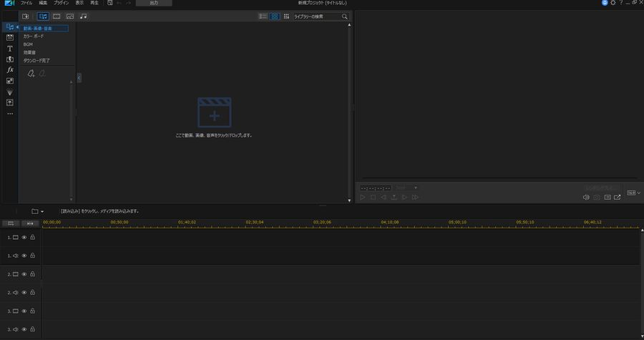Expand preview display options dropdown
The height and width of the screenshot is (340, 644).
(x=633, y=193)
